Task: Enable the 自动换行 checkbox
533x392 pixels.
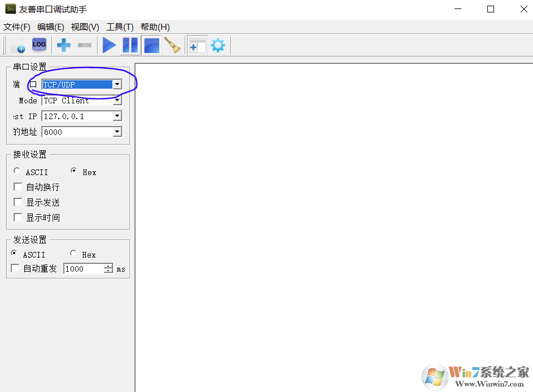Action: pyautogui.click(x=18, y=187)
